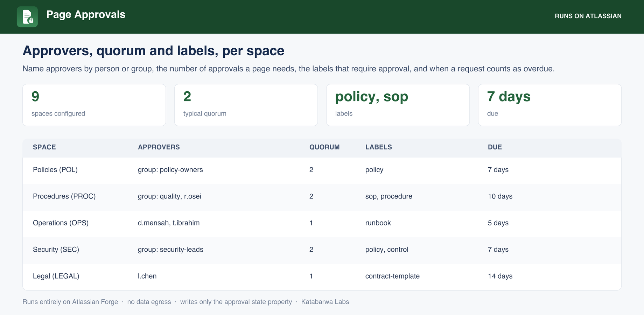Screen dimensions: 644x315
Task: Click the APPROVERS column header
Action: point(159,147)
